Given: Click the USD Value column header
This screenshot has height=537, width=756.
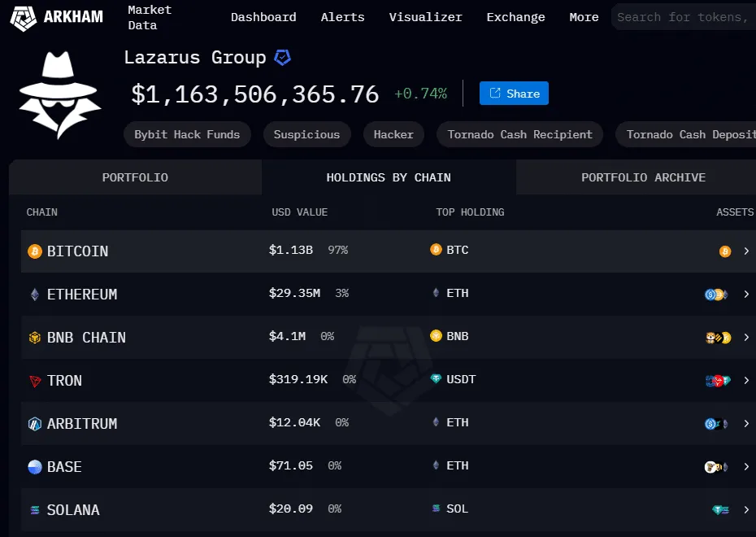Looking at the screenshot, I should 299,212.
